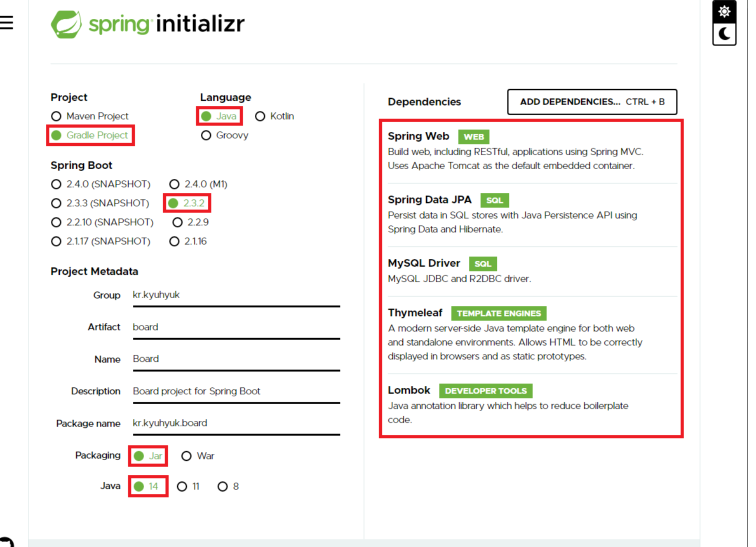Screen dimensions: 756x547
Task: Click the Dependencies section heading
Action: coord(424,102)
